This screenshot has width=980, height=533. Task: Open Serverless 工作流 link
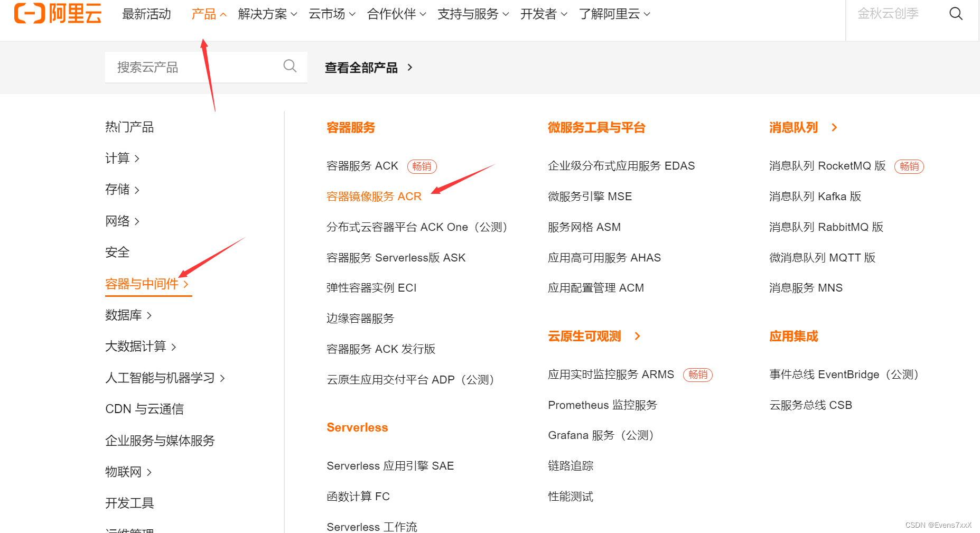tap(372, 527)
